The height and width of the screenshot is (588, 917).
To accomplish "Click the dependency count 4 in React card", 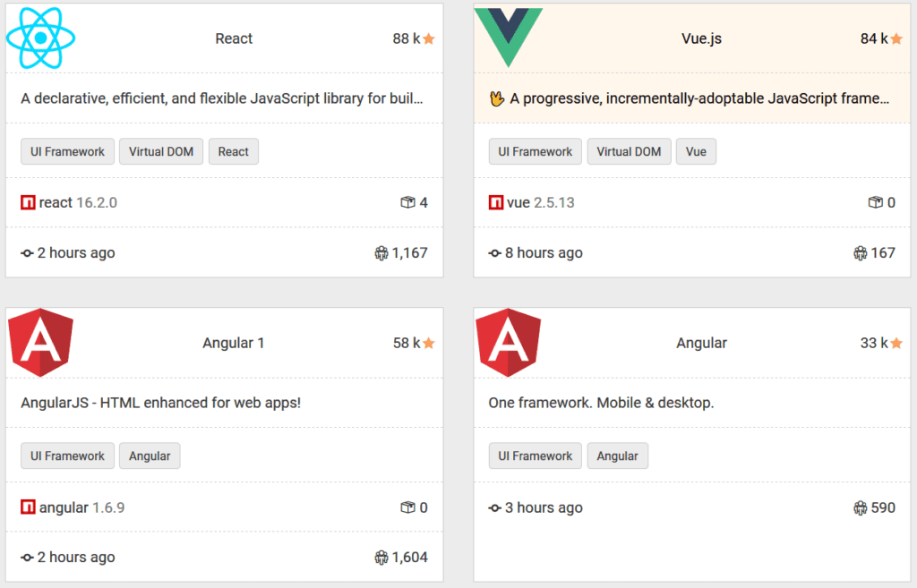I will point(424,203).
